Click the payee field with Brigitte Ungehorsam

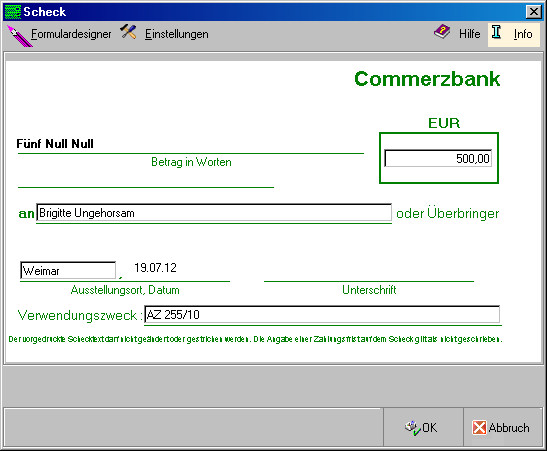pos(214,213)
